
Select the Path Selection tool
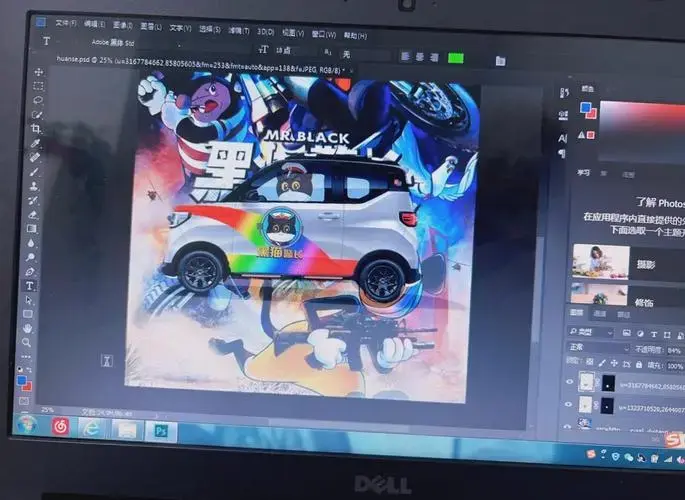[29, 300]
